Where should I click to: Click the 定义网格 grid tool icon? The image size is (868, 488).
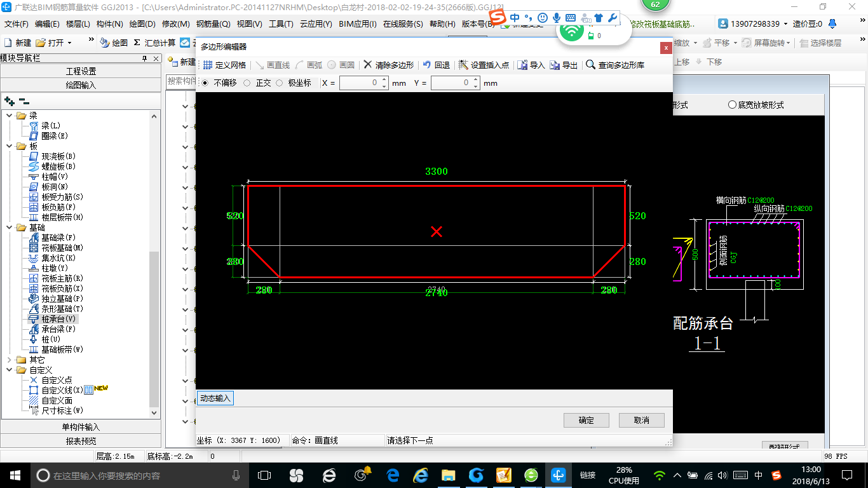[208, 65]
